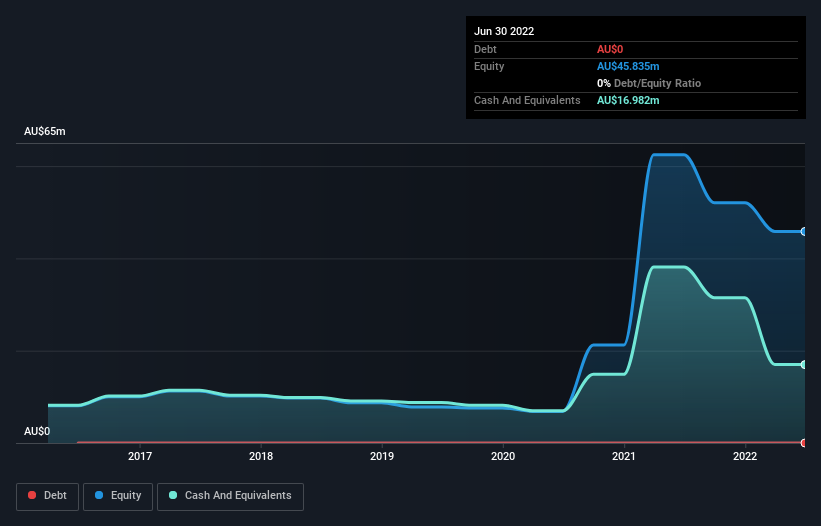The height and width of the screenshot is (526, 821).
Task: Click the blue Equity legend dot
Action: (99, 495)
